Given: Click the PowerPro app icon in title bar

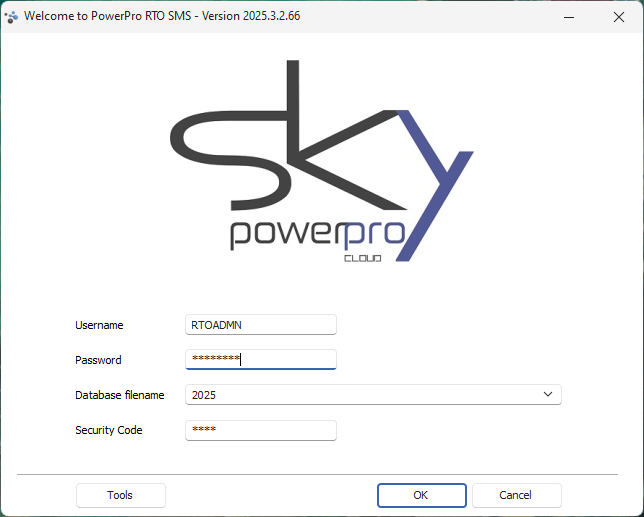Looking at the screenshot, I should [x=11, y=17].
